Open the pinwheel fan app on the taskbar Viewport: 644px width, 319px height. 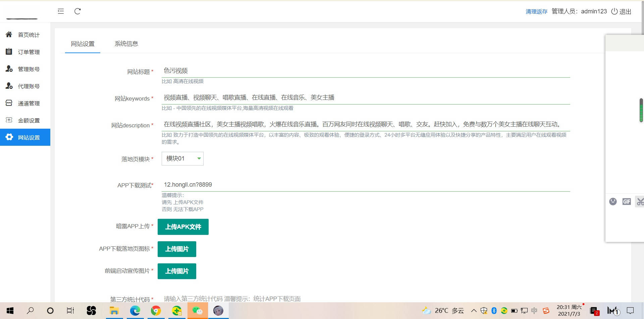click(x=91, y=311)
